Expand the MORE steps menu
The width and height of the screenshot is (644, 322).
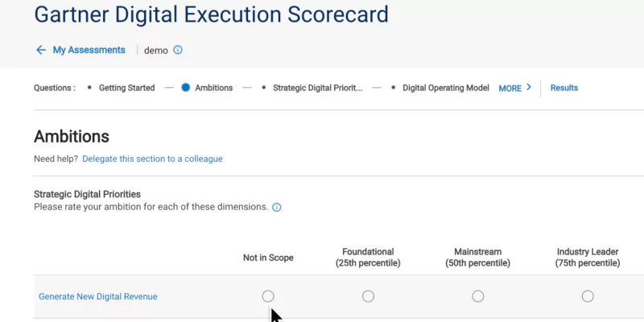(x=510, y=89)
